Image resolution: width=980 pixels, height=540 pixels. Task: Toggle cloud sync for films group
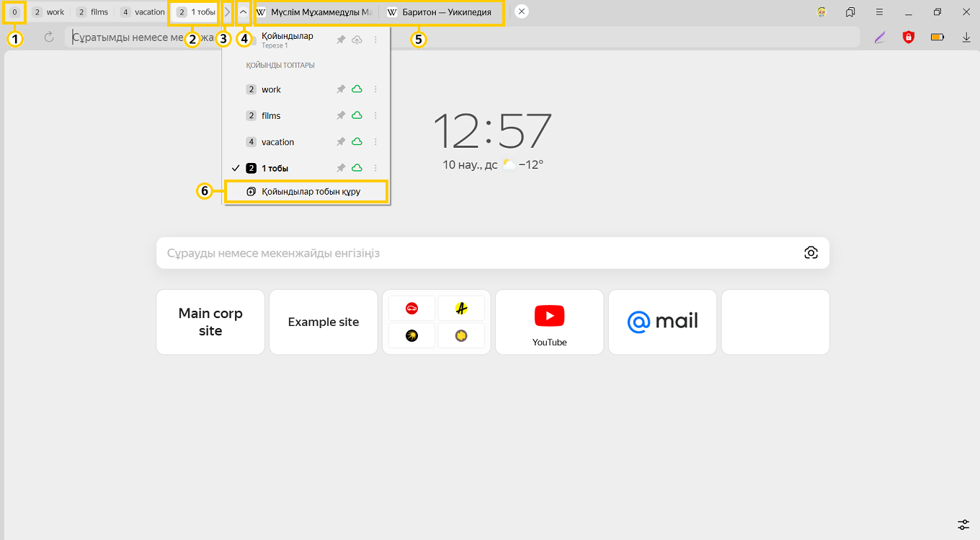pyautogui.click(x=357, y=115)
